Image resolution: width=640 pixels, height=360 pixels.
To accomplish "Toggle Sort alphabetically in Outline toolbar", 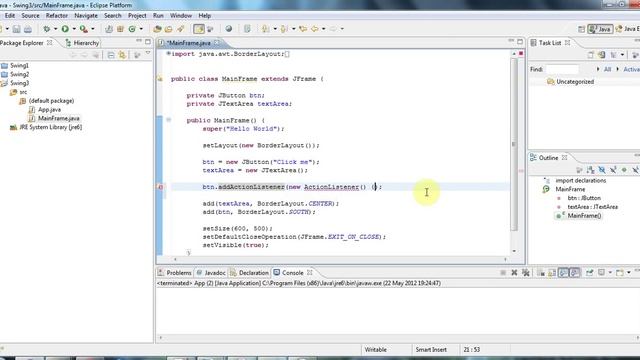I will pyautogui.click(x=590, y=170).
